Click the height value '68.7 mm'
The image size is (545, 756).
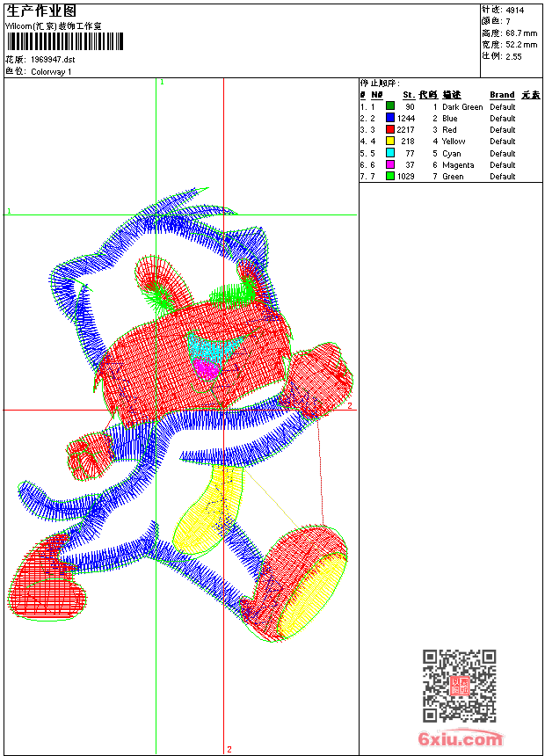(521, 33)
